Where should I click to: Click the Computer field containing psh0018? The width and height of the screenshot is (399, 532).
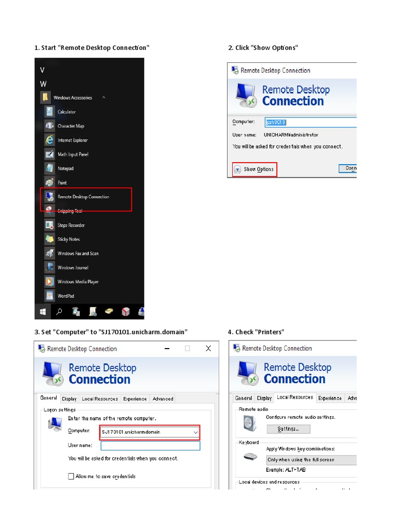click(311, 122)
